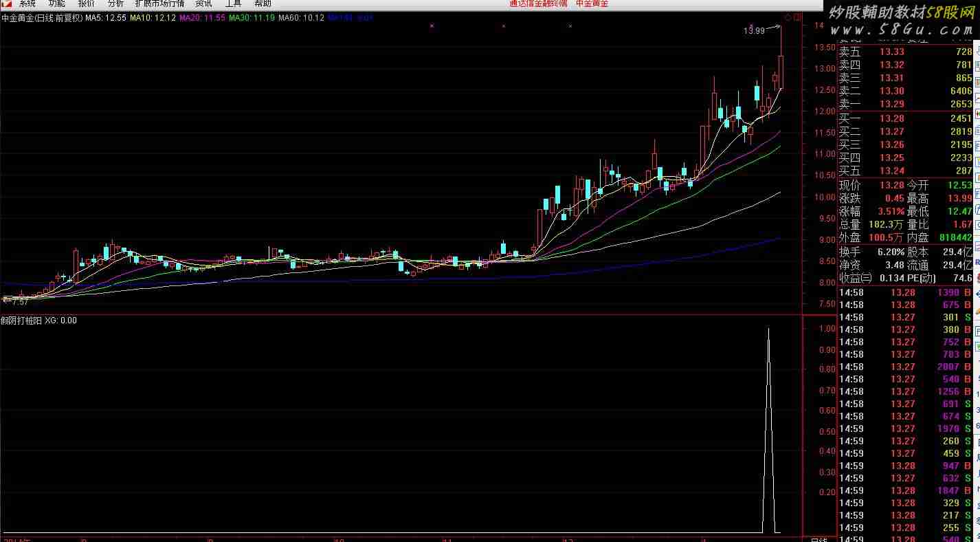The width and height of the screenshot is (980, 542).
Task: Click the 量比 1.67 value
Action: click(x=963, y=224)
